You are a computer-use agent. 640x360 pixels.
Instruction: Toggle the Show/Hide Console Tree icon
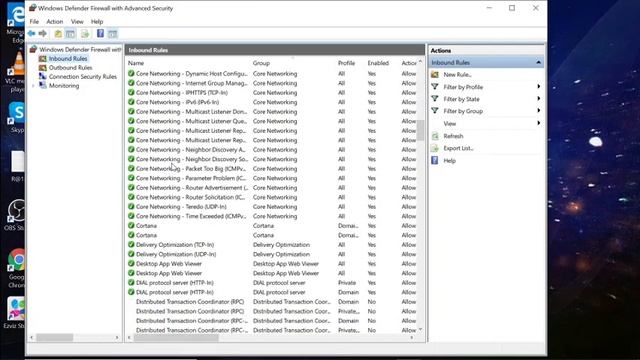(70, 33)
